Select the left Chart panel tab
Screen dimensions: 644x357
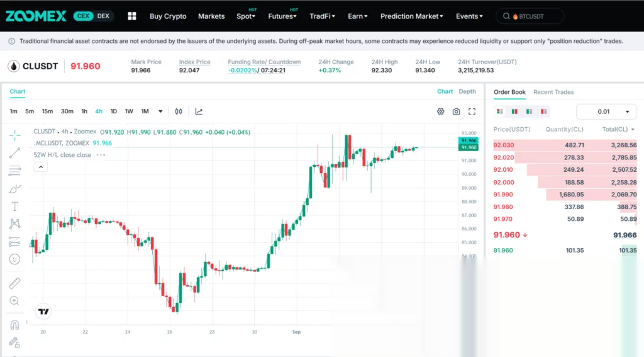tap(17, 91)
